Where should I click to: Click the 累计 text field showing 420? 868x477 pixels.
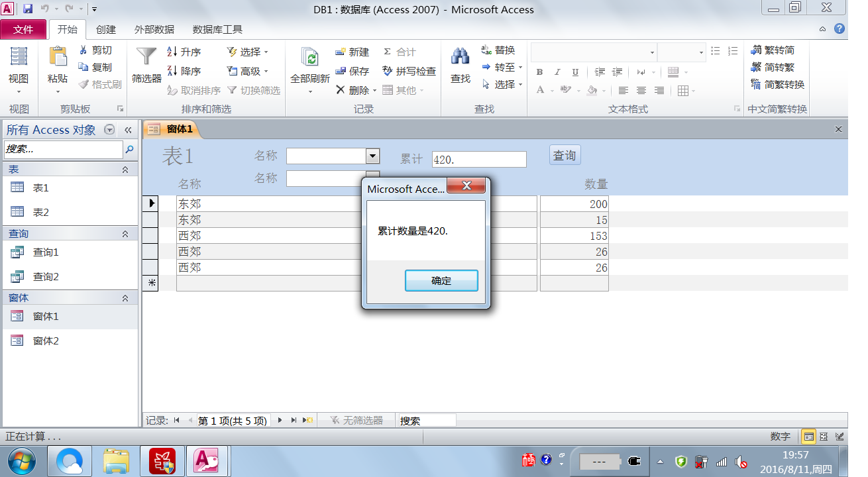(x=478, y=160)
